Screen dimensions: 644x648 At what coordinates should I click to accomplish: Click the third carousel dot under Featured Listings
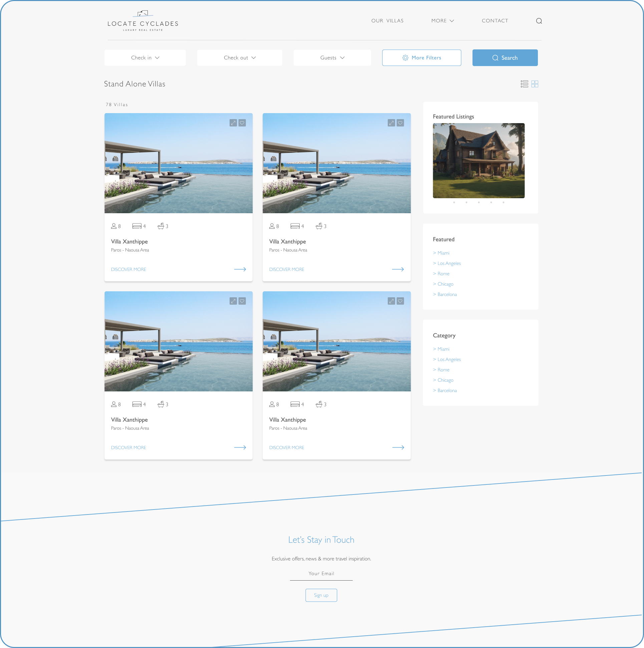[x=478, y=202]
